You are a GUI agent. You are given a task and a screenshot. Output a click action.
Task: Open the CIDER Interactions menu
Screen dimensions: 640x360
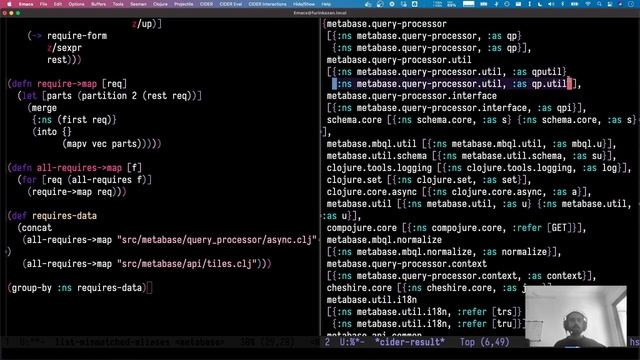267,4
